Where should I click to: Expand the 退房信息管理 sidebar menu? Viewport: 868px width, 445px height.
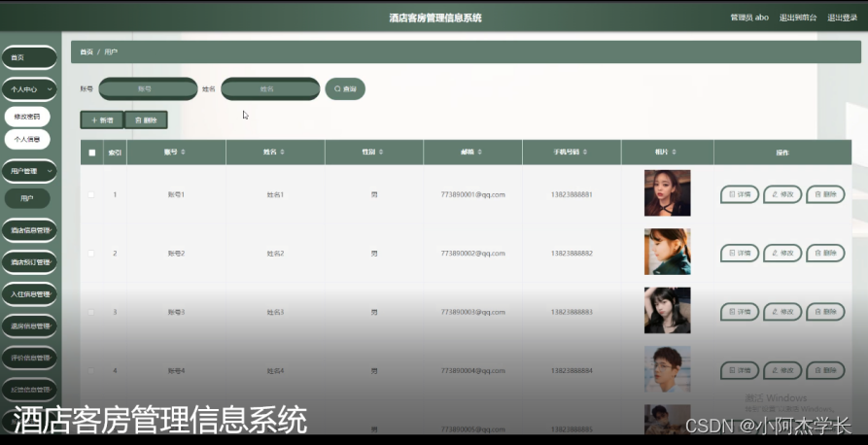(x=29, y=326)
